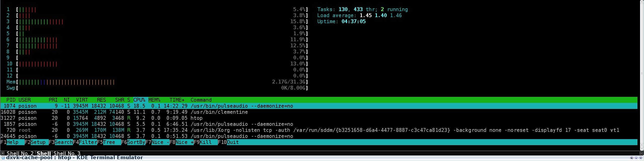Sort by the SHR column header

pos(120,100)
